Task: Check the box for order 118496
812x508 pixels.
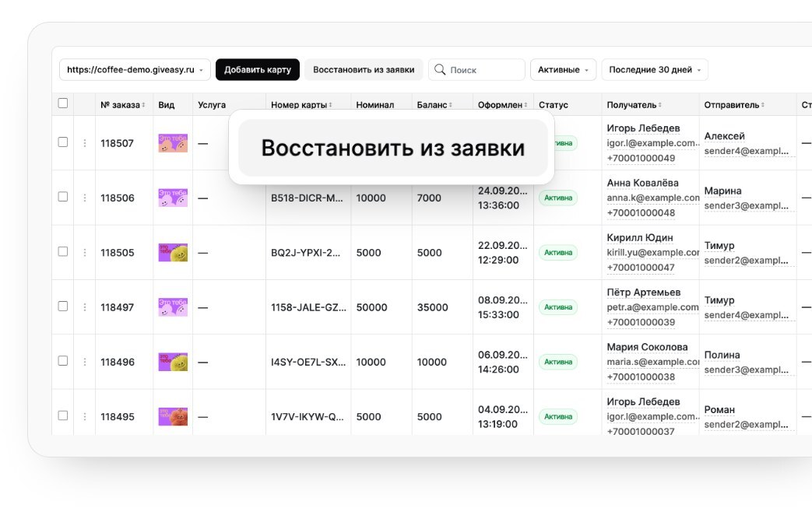Action: [62, 360]
